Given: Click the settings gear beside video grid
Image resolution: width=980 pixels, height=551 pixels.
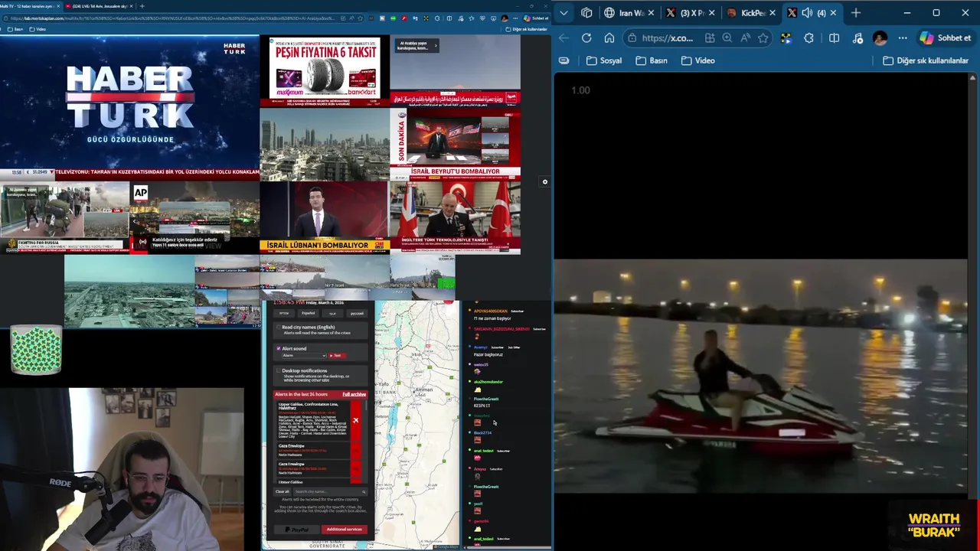Looking at the screenshot, I should [x=545, y=182].
